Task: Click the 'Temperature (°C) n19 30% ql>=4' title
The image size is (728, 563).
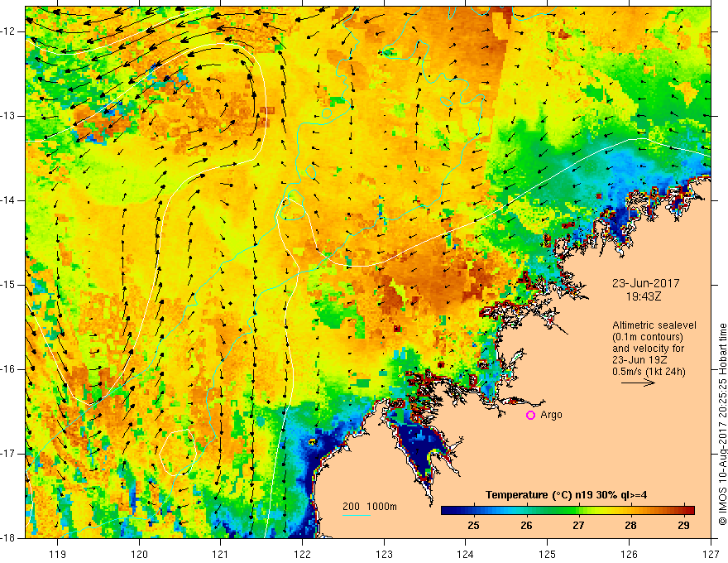Action: (566, 495)
